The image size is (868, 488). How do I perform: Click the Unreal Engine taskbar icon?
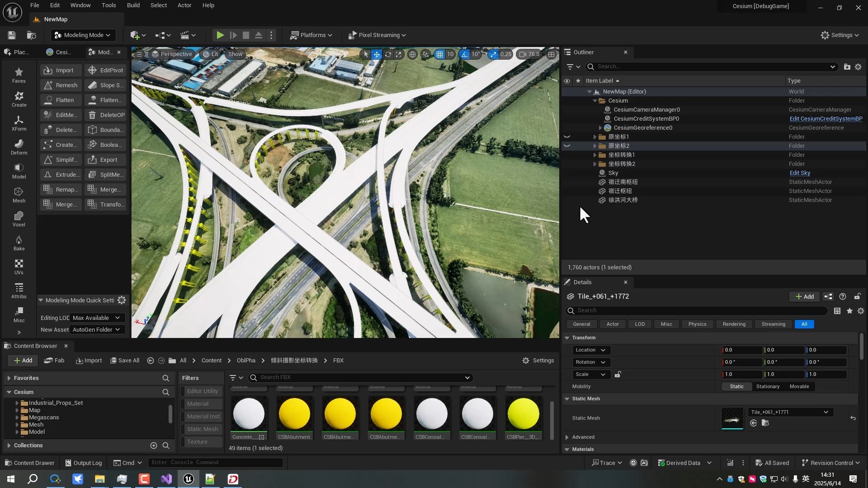[x=189, y=479]
